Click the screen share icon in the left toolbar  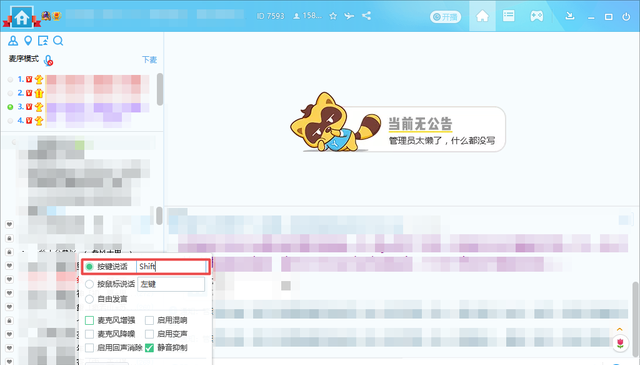point(42,40)
